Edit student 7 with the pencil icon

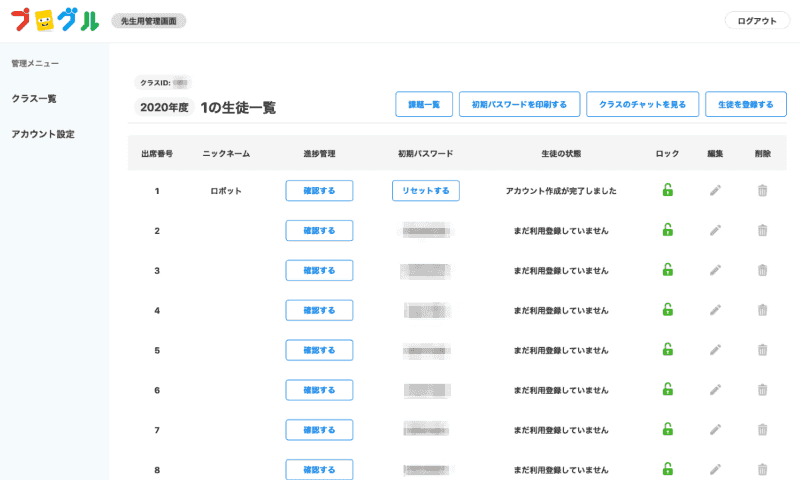pyautogui.click(x=715, y=430)
